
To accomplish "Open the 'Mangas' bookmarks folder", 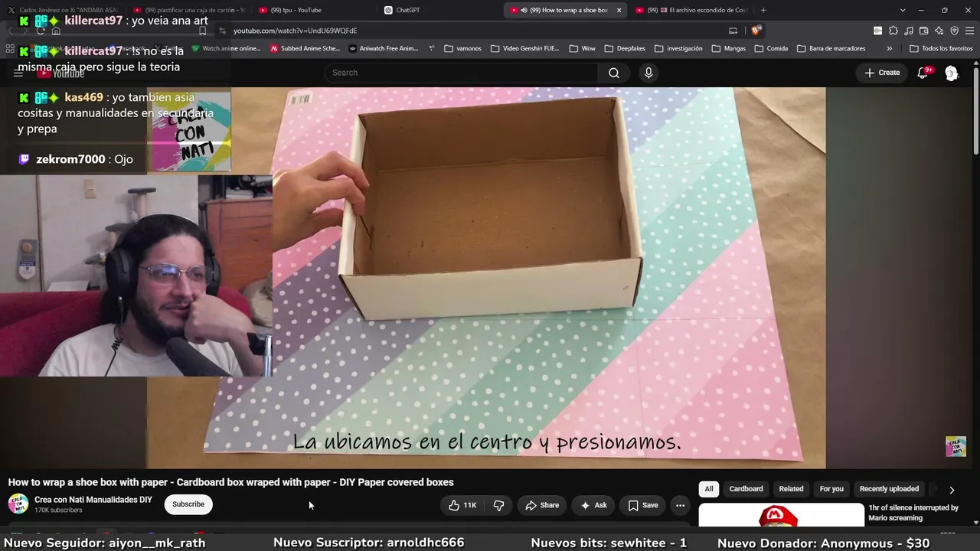I will [728, 48].
